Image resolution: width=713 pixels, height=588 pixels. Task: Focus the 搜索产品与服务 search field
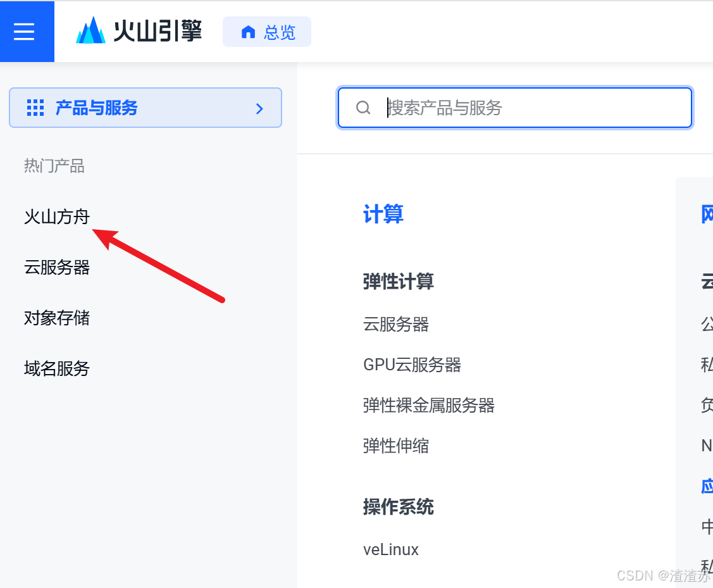515,108
